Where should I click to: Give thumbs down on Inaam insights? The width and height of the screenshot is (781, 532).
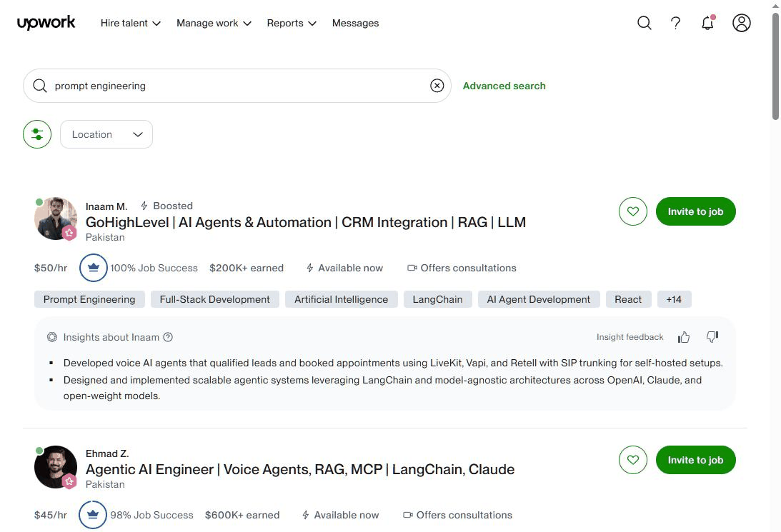[712, 337]
